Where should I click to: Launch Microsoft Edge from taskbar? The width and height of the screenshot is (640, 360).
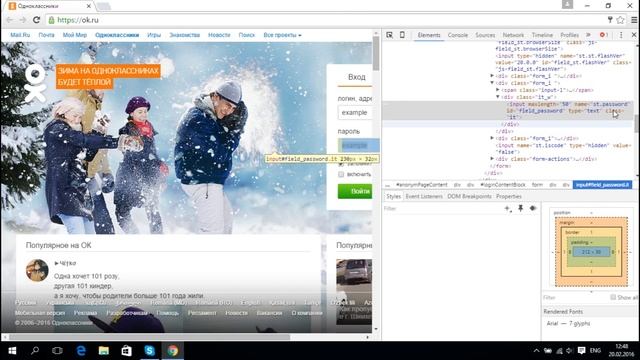coord(81,351)
